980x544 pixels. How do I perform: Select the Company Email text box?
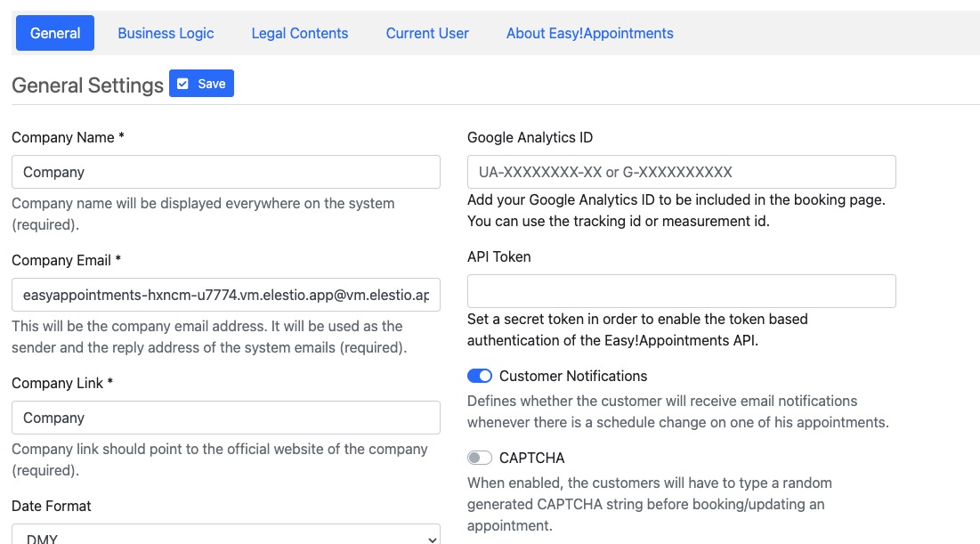point(226,295)
